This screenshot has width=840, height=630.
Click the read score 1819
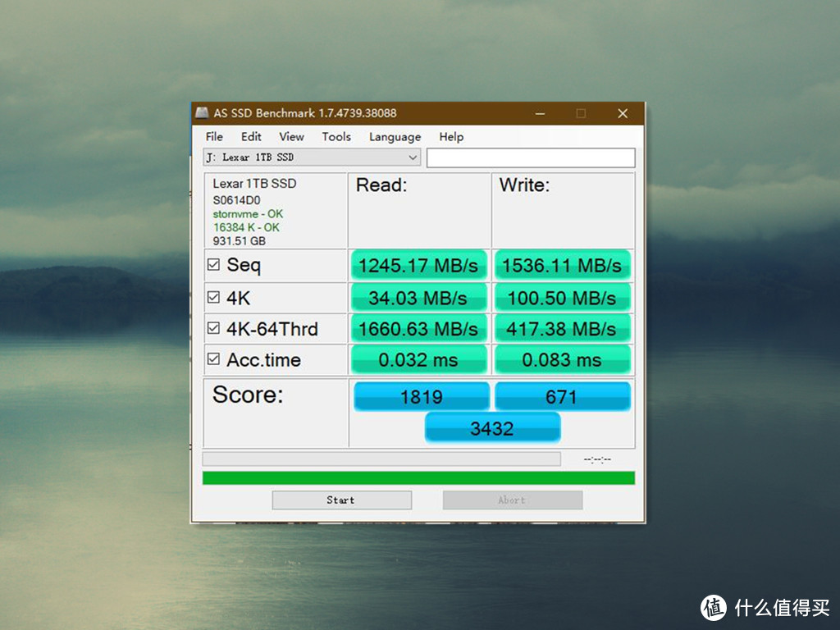pyautogui.click(x=422, y=396)
